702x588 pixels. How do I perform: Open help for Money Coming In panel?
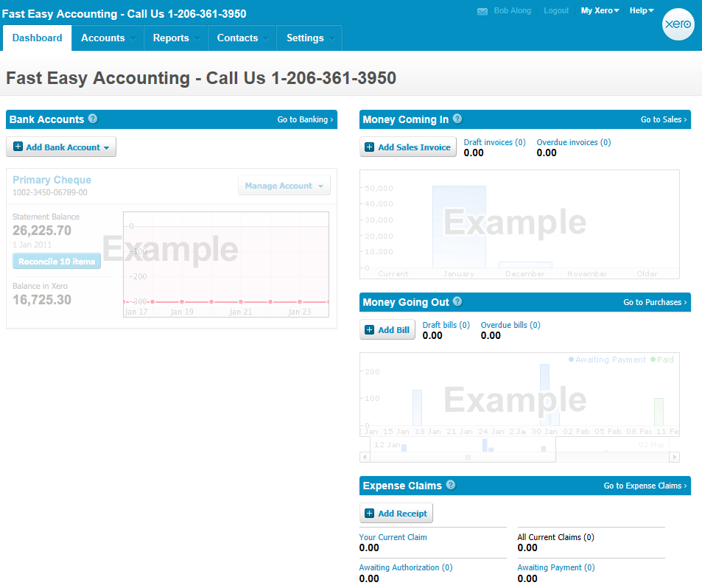[x=457, y=119]
